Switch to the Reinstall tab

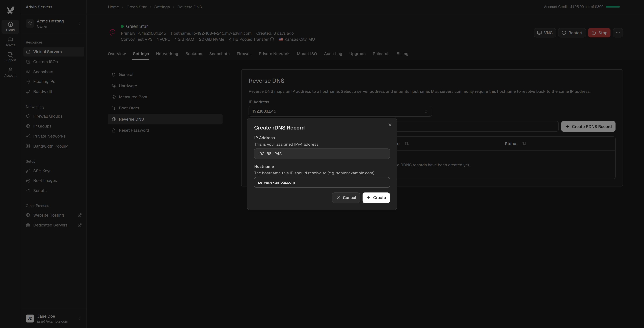(381, 54)
